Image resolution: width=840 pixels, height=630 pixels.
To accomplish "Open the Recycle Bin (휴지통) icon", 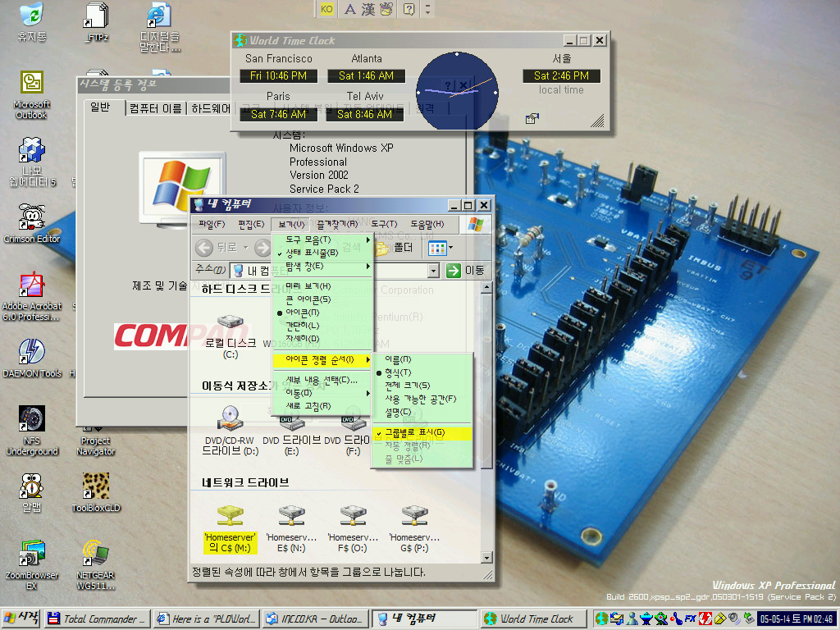I will coord(31,16).
